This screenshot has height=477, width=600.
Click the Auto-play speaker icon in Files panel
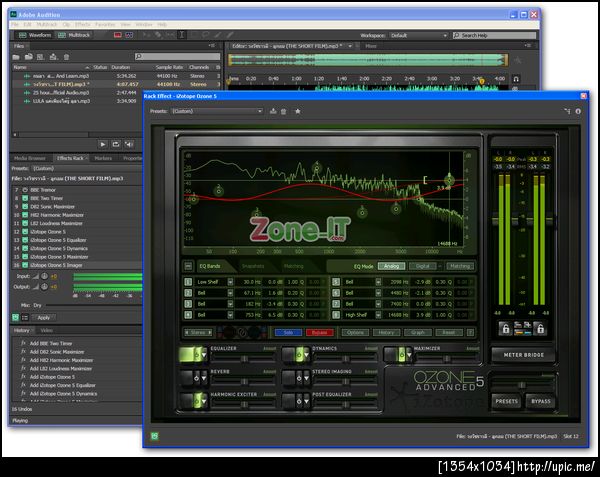point(129,144)
